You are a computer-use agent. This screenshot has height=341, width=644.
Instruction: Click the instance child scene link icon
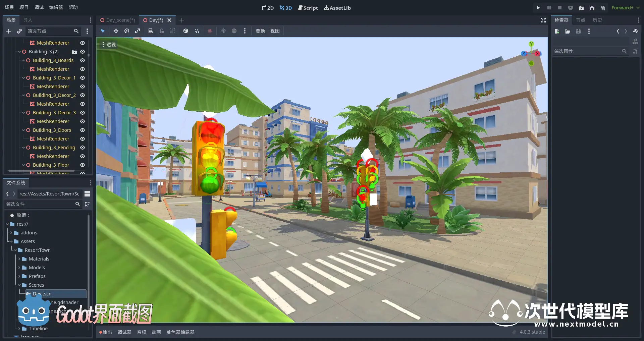click(19, 31)
